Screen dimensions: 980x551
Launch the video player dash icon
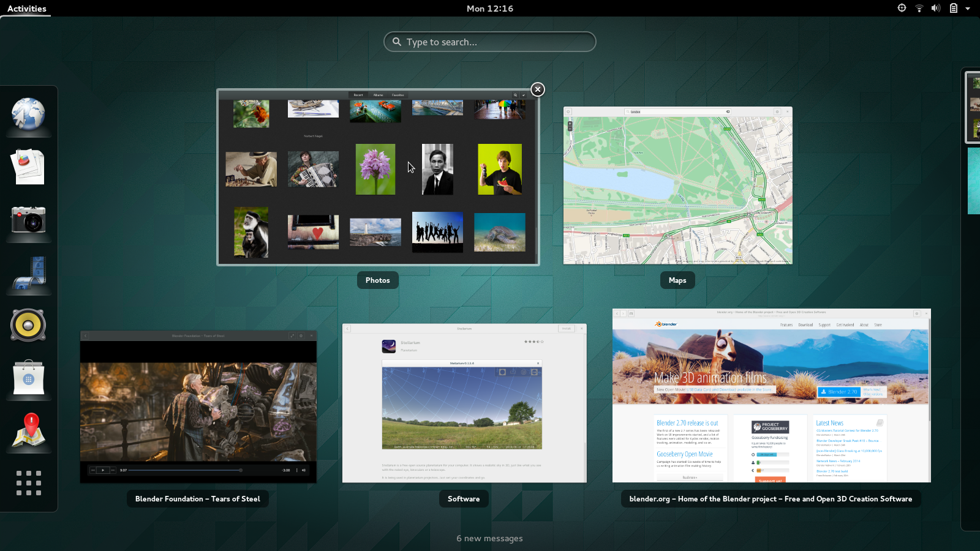28,273
